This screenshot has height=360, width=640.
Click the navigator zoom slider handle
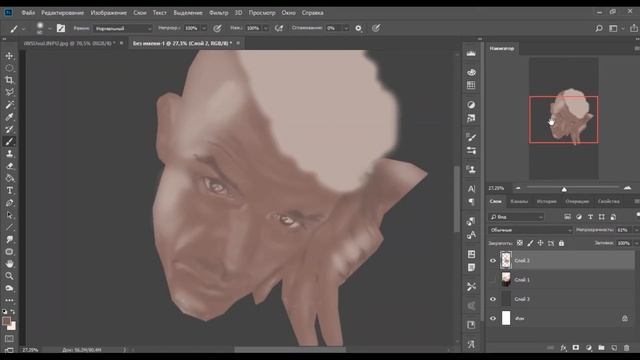(x=564, y=189)
